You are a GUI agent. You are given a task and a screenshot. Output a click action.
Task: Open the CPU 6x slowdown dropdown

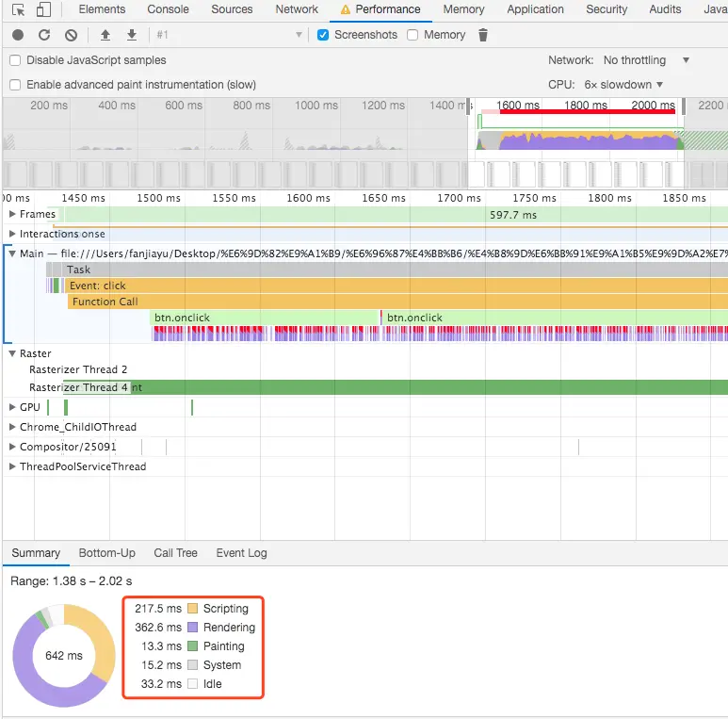pyautogui.click(x=623, y=85)
